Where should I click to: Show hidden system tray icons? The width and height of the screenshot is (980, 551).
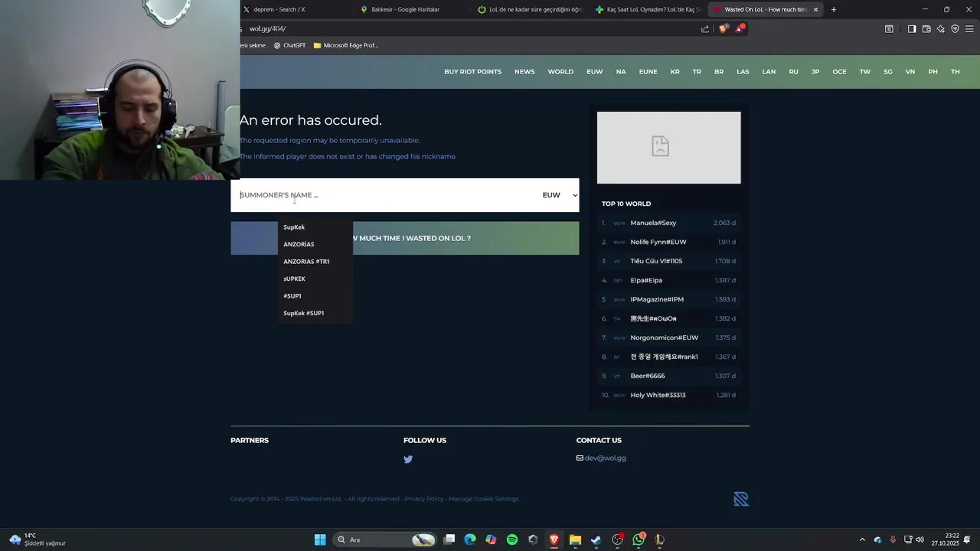point(862,540)
